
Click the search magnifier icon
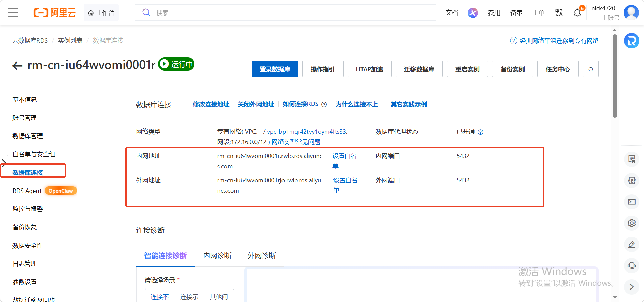coord(146,13)
